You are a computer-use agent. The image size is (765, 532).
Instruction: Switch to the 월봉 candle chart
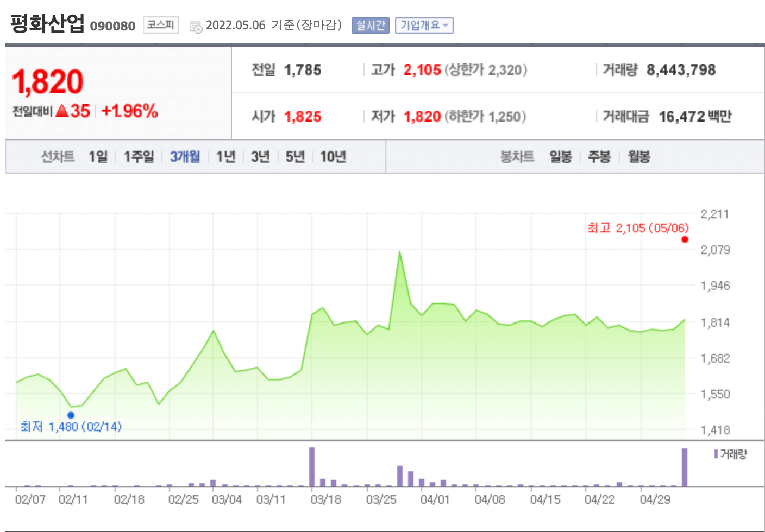tap(639, 157)
